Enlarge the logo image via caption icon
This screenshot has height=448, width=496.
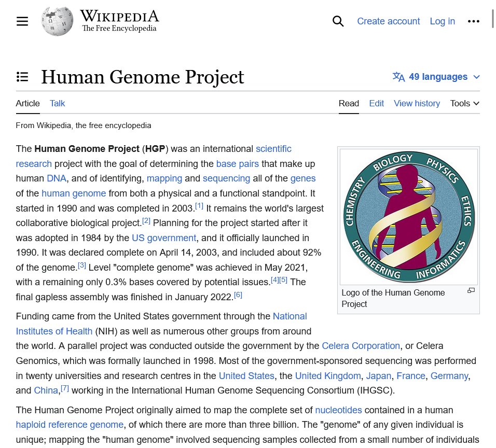(471, 290)
